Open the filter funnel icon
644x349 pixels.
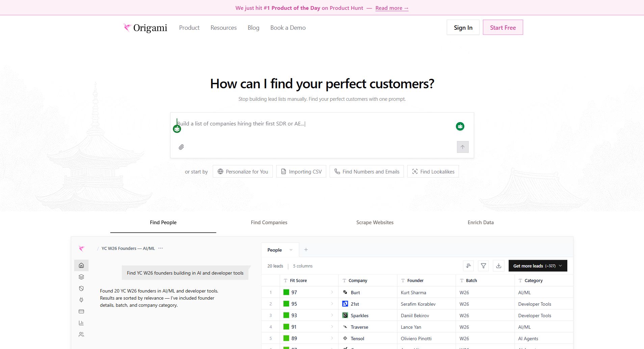(484, 266)
